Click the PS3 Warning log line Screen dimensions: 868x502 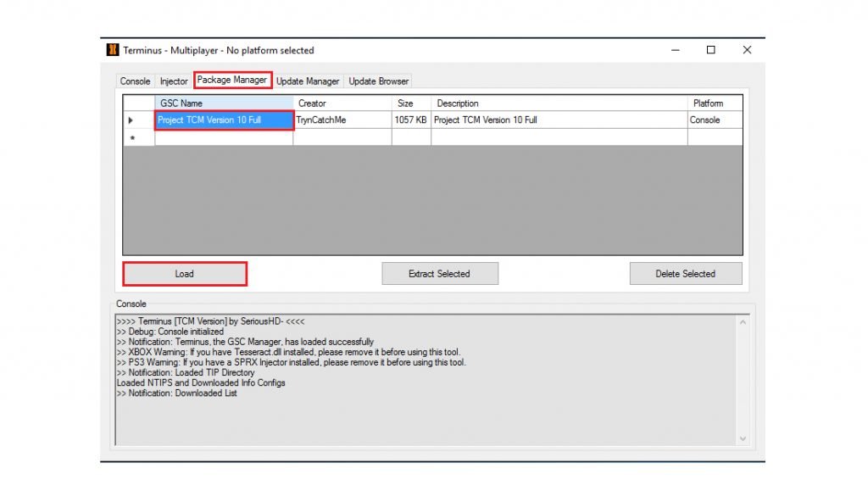(292, 362)
